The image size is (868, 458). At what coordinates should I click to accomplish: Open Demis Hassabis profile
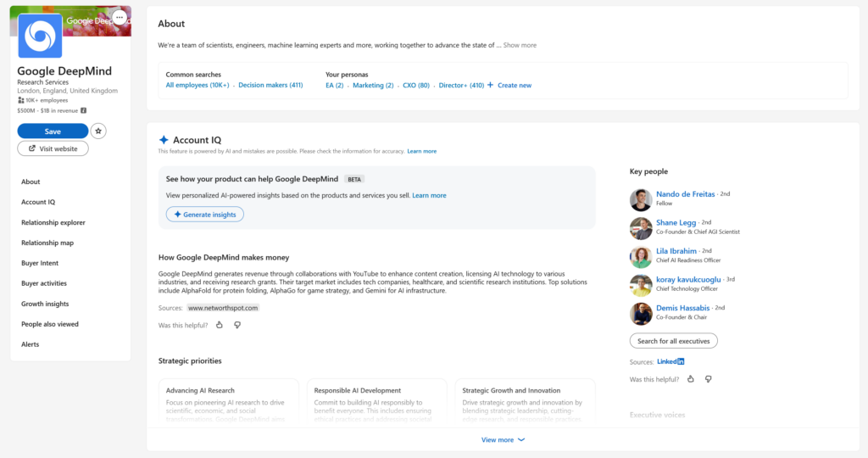point(682,308)
